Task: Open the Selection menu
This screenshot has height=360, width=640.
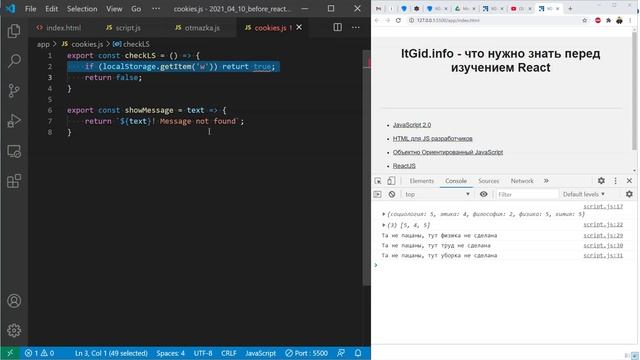Action: [82, 9]
